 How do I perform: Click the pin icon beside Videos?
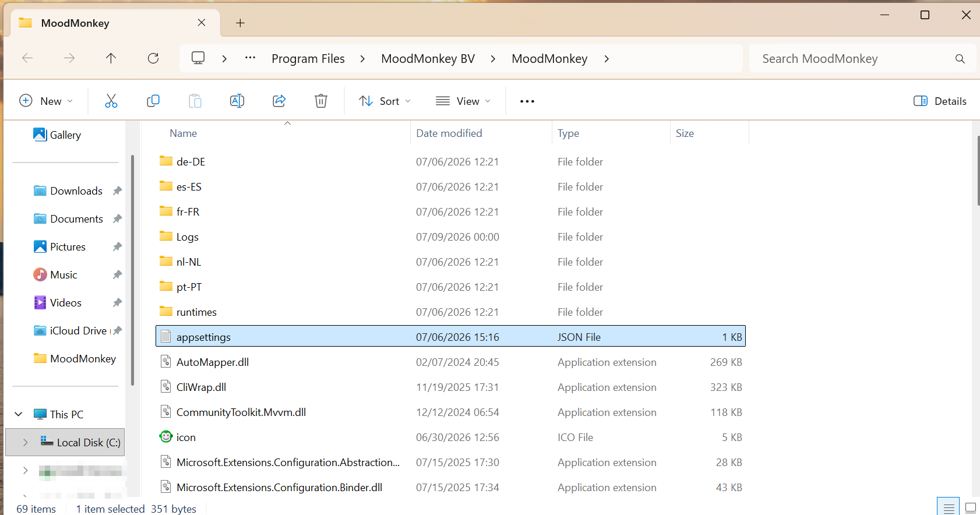click(x=117, y=302)
